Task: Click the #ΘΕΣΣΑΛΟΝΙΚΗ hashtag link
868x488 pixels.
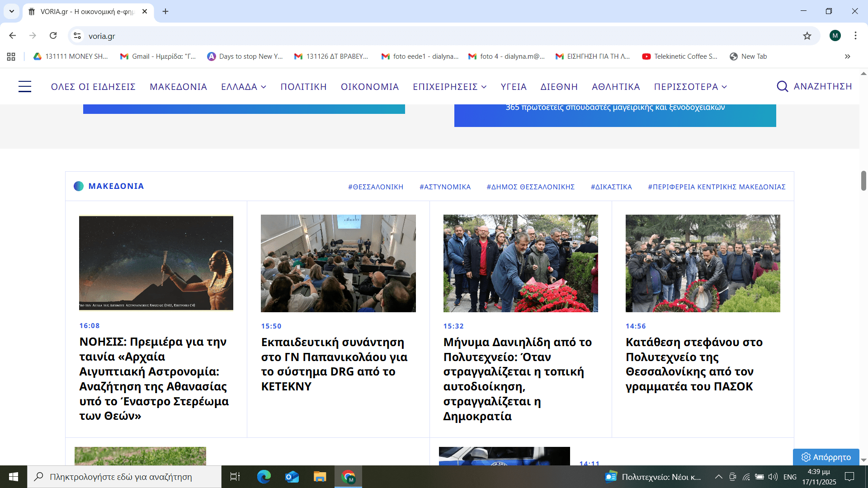Action: click(375, 187)
